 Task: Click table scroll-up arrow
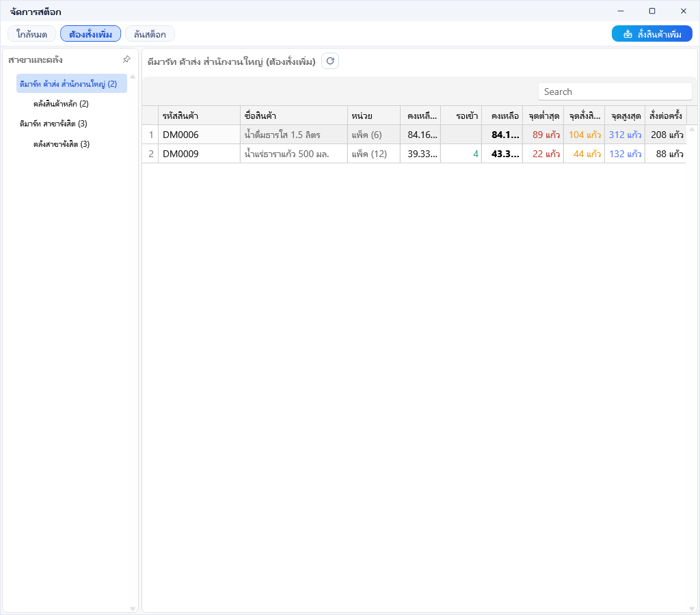point(692,129)
